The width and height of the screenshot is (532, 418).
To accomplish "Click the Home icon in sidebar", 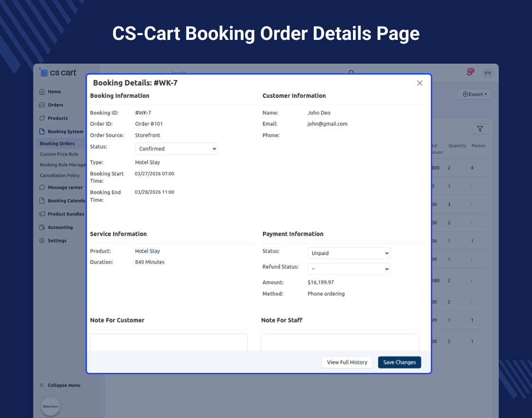I will (42, 92).
